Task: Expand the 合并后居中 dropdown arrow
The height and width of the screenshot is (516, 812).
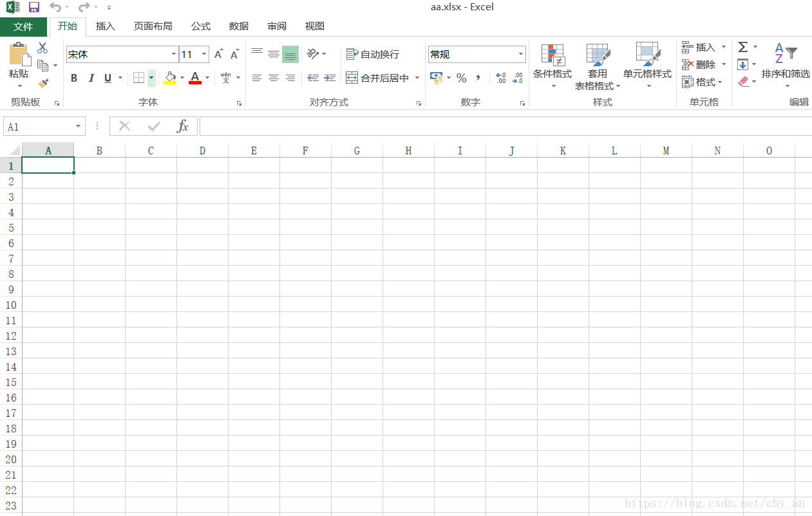Action: (417, 78)
